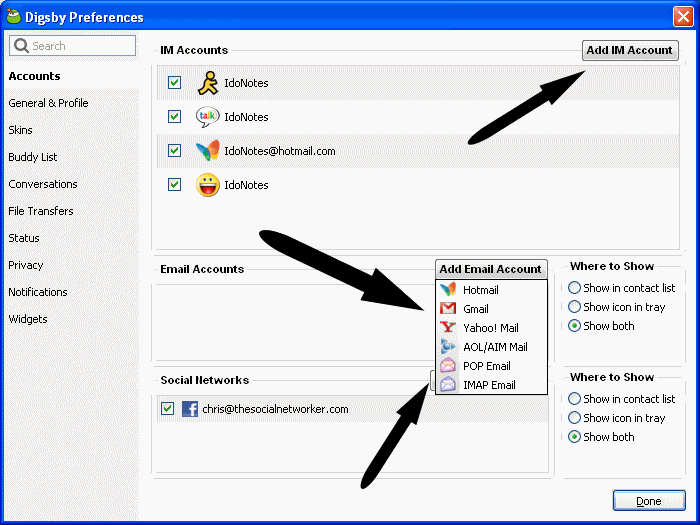
Task: Open the File Transfers preferences
Action: [x=41, y=211]
